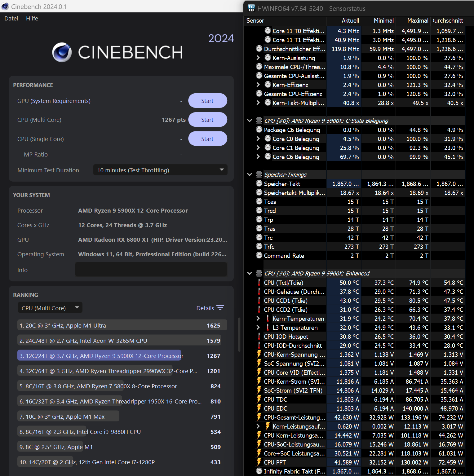
Task: Start the CPU (Single Core) benchmark
Action: click(208, 139)
